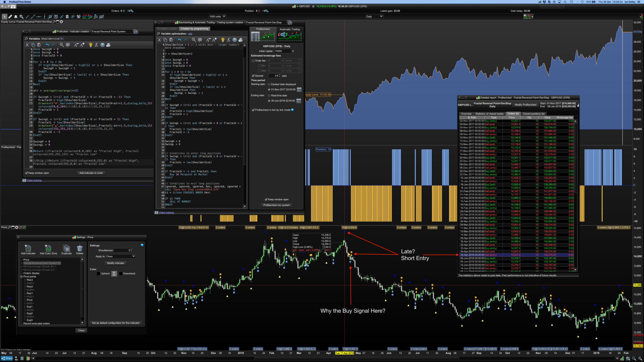Open the Closed positions list tab

533,114
